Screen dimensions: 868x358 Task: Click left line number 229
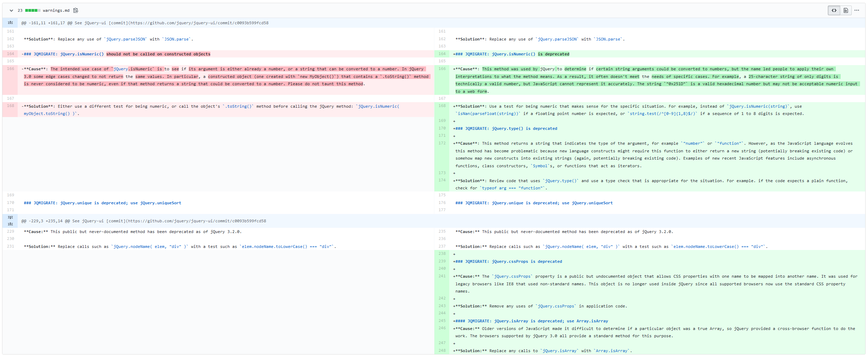pyautogui.click(x=10, y=232)
